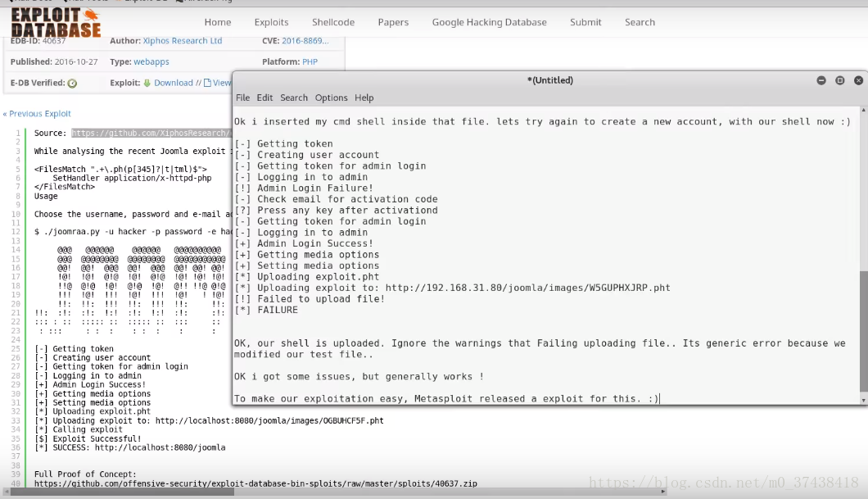Click the 'Published: 2016-10-27' text
This screenshot has height=499, width=868.
tap(54, 61)
